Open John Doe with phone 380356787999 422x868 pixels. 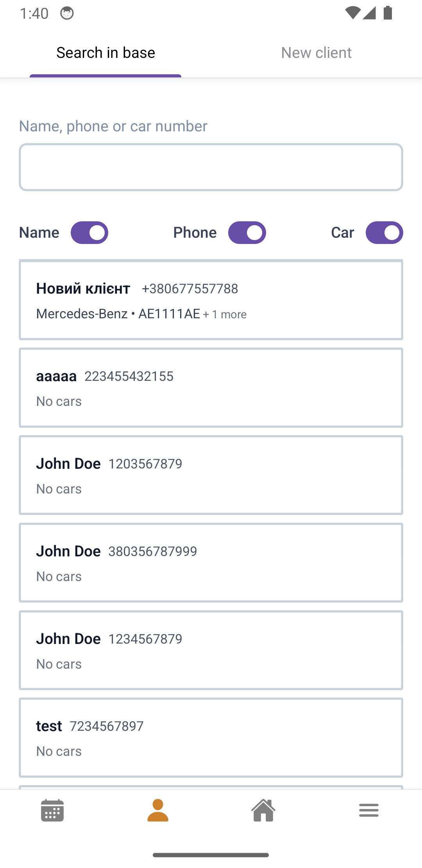[x=211, y=563]
